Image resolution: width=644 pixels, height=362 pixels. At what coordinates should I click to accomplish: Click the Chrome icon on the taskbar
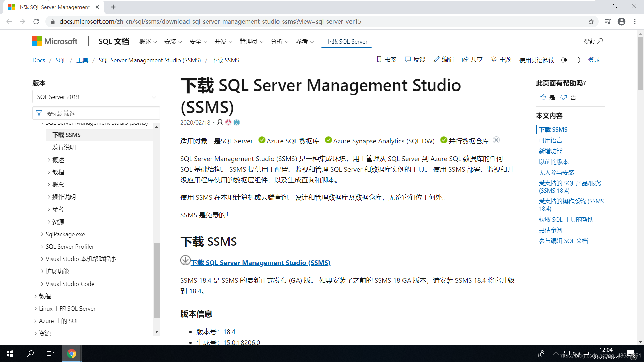point(71,354)
